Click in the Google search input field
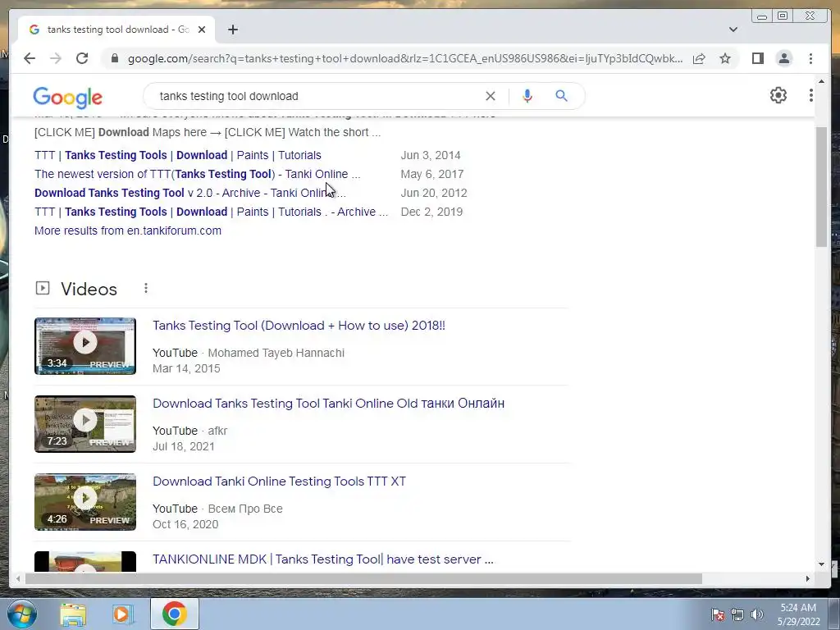Image resolution: width=840 pixels, height=630 pixels. (316, 96)
